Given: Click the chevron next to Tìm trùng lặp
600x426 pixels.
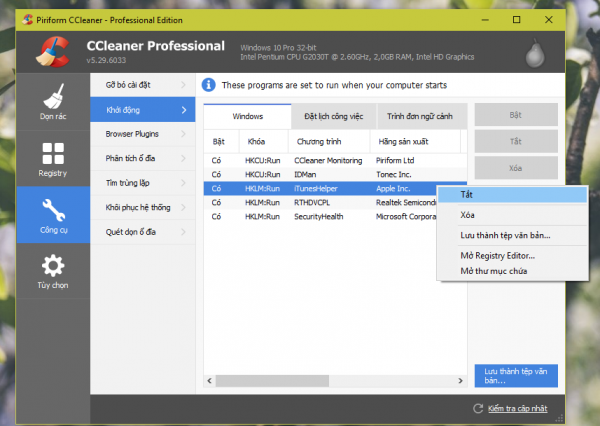Looking at the screenshot, I should 183,183.
